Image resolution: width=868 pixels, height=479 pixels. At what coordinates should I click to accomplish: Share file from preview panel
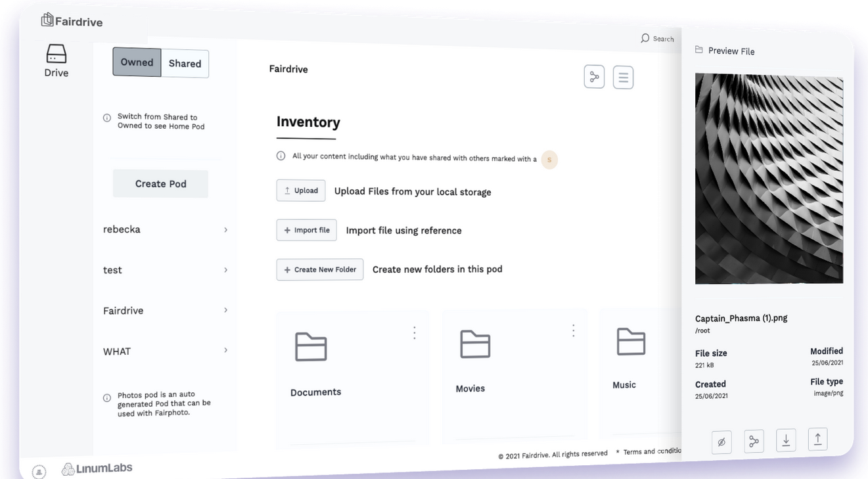point(754,442)
